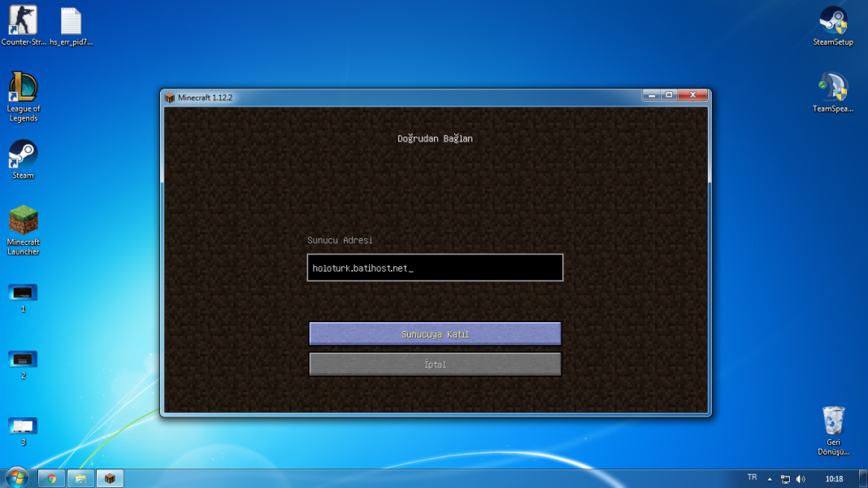Click the Show Desktop strip beside the clock
Image resolution: width=868 pixels, height=488 pixels.
tap(864, 478)
